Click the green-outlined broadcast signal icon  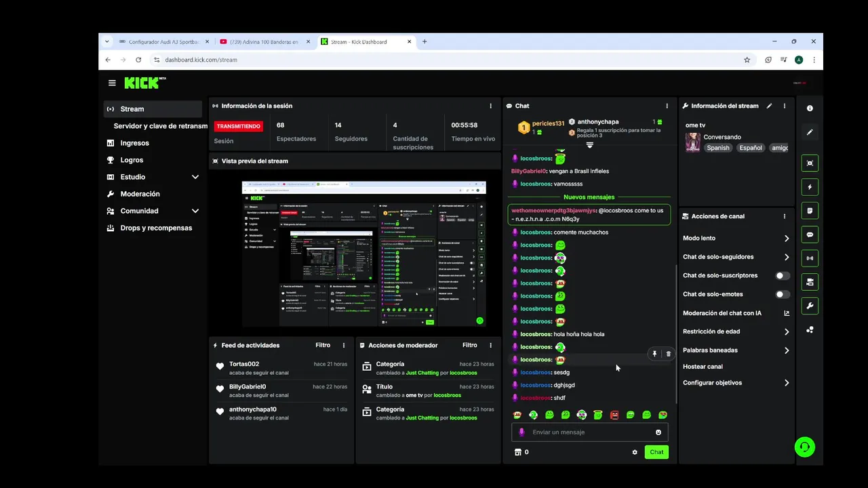pos(810,258)
